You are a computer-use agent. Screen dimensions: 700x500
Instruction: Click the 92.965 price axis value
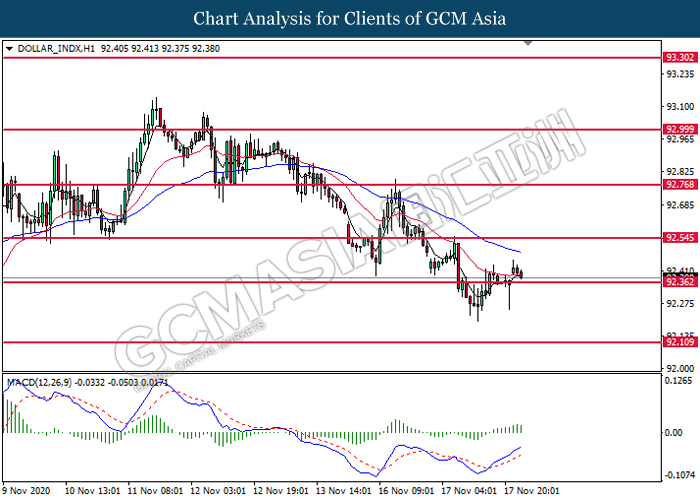pos(680,139)
